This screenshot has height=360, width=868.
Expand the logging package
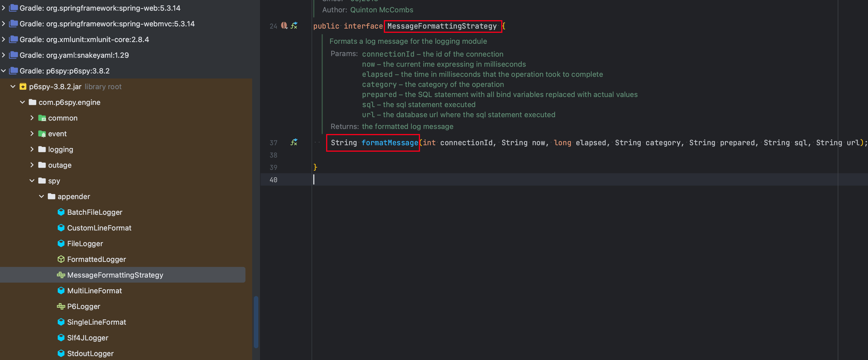click(x=32, y=149)
